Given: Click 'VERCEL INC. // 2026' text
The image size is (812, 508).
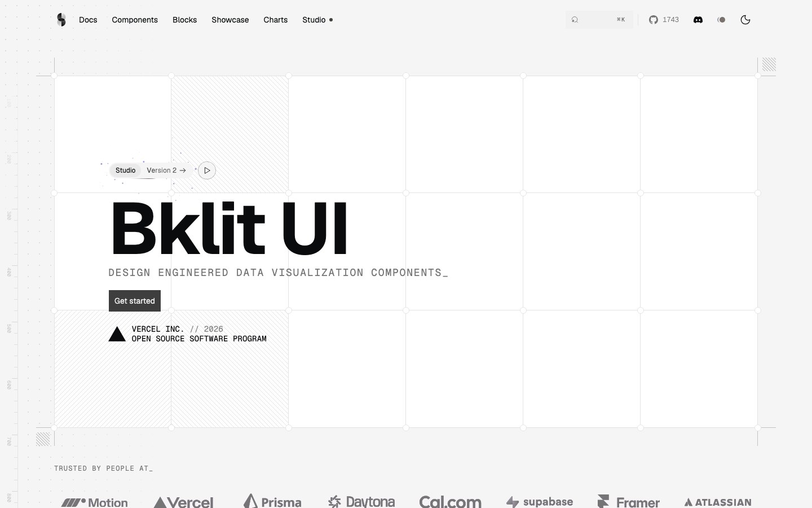Looking at the screenshot, I should (x=178, y=329).
